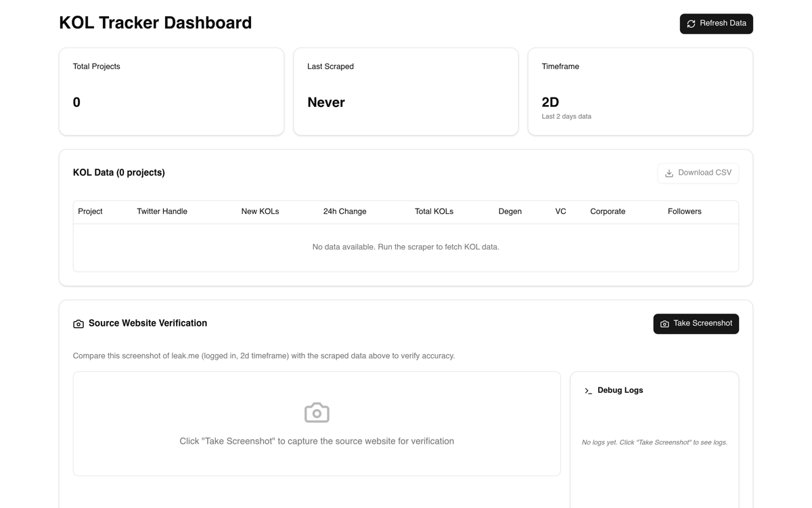Click the 'No data available' table message
This screenshot has height=508, width=812.
(x=406, y=247)
